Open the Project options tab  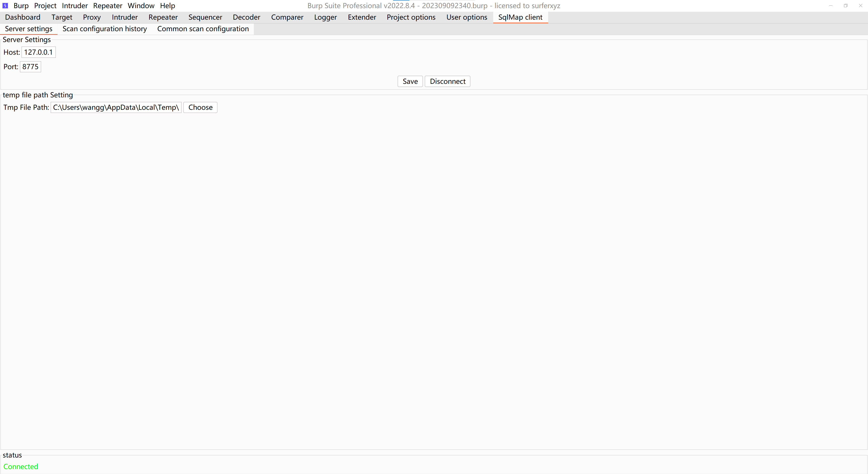coord(411,17)
